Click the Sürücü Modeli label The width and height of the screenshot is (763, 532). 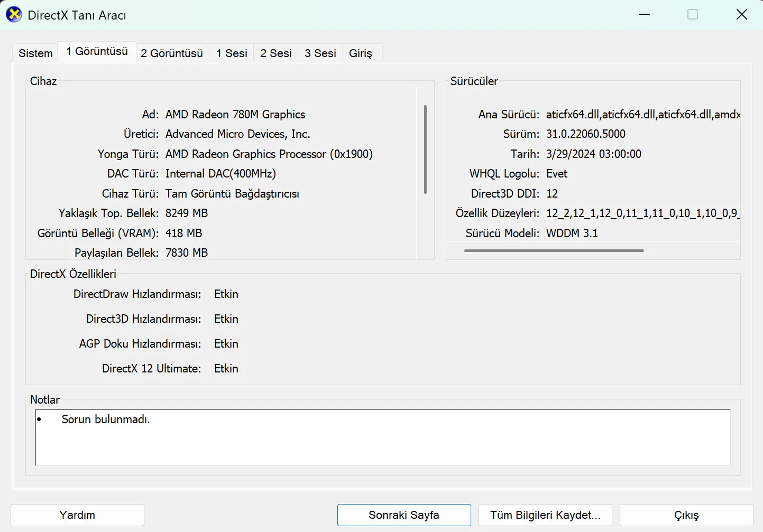click(502, 233)
